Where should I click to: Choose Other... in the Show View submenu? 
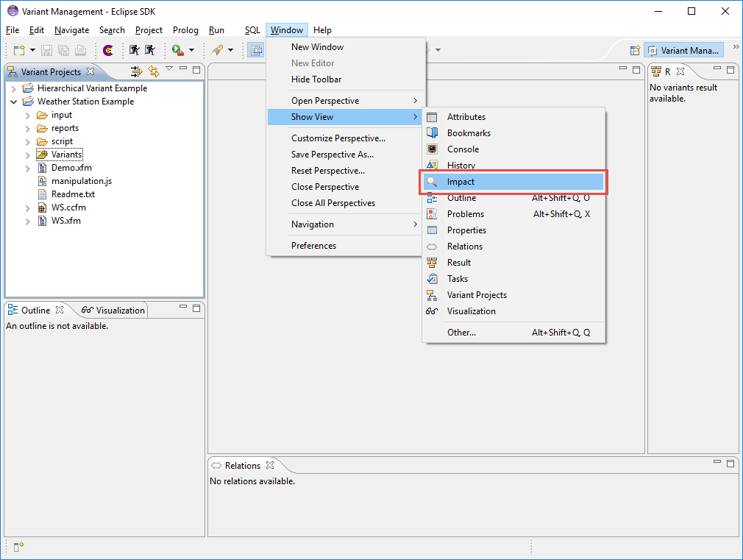click(513, 333)
